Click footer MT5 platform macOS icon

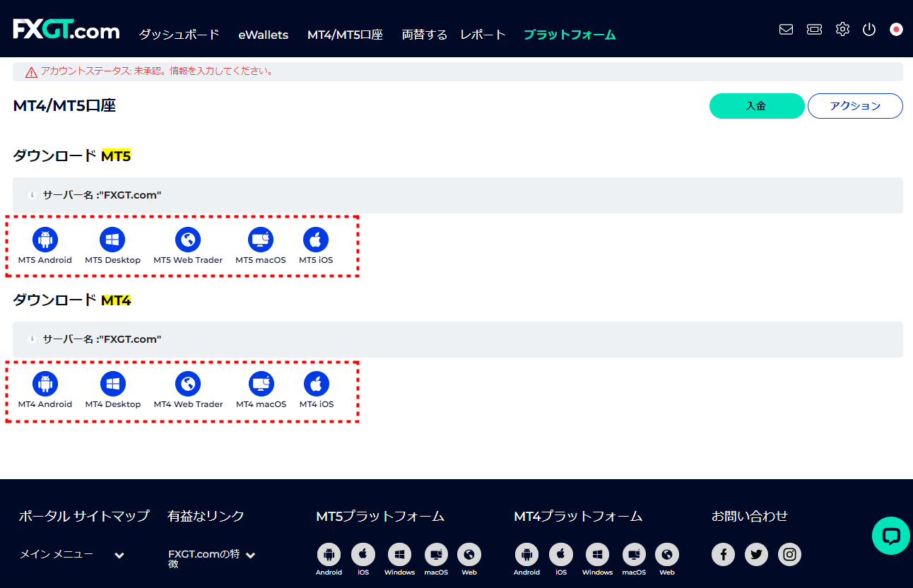[436, 555]
